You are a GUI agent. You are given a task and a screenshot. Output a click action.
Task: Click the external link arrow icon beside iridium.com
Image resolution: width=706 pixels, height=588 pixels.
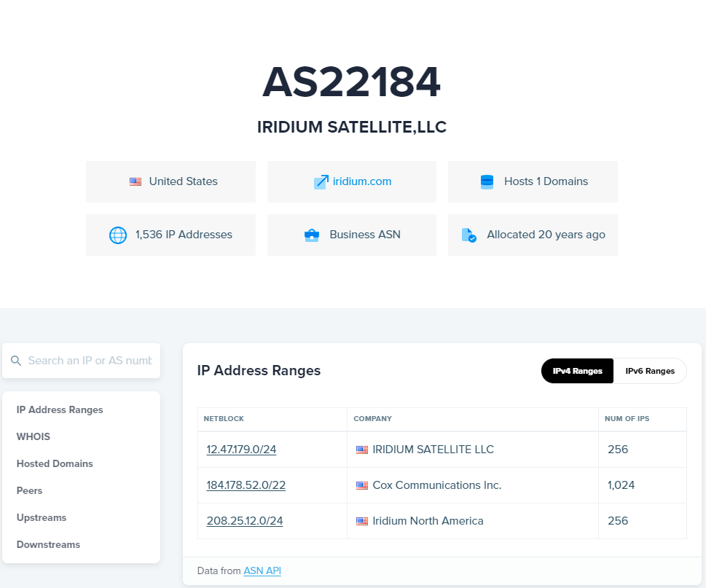point(321,182)
